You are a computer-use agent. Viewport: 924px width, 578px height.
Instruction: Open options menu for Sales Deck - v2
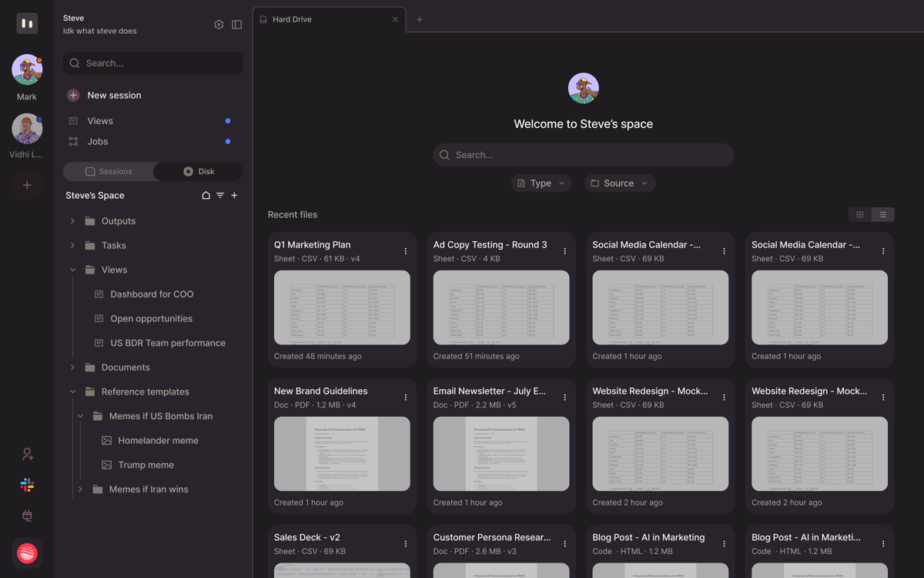406,544
